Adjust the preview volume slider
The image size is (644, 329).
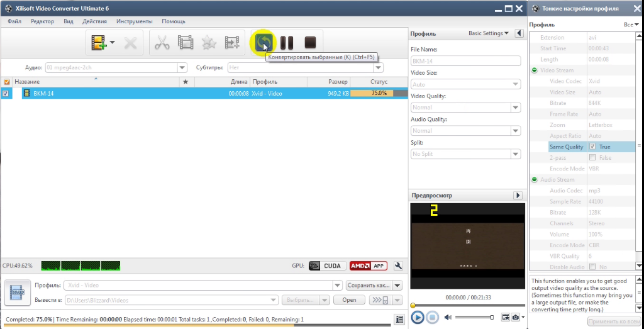pyautogui.click(x=474, y=317)
